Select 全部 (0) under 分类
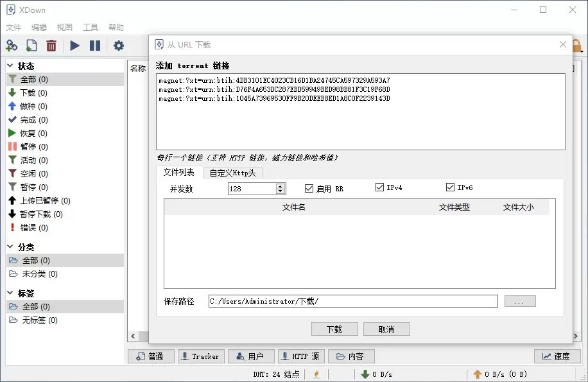 (65, 260)
